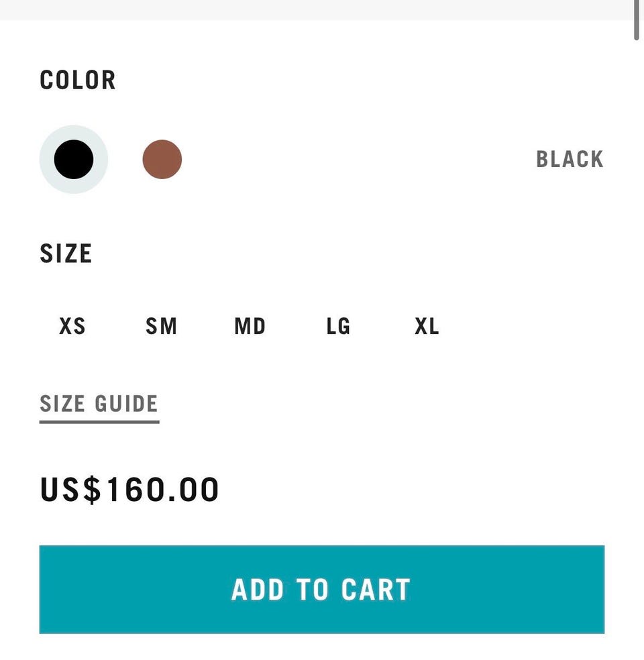Set garment size to medium

(x=250, y=326)
